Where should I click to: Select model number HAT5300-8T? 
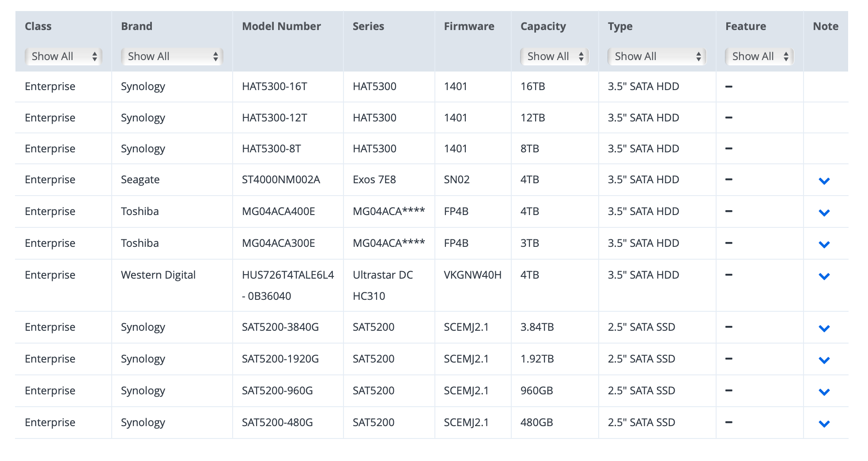point(272,148)
